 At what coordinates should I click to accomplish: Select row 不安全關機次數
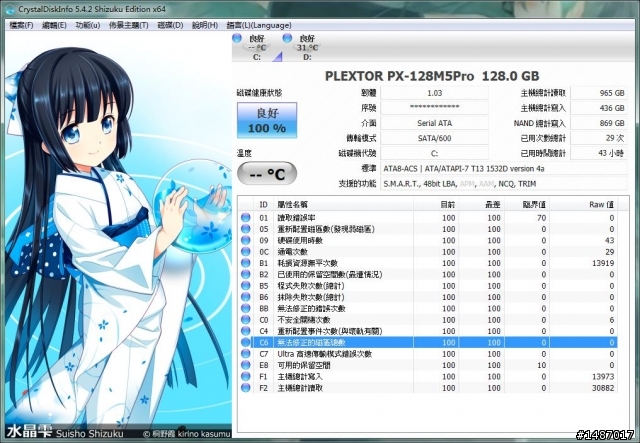click(427, 320)
